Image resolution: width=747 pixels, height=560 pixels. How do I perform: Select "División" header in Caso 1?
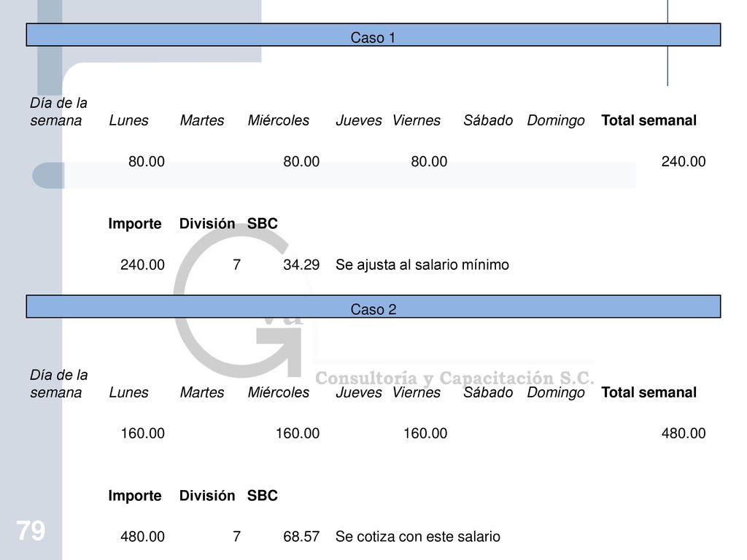click(x=207, y=223)
